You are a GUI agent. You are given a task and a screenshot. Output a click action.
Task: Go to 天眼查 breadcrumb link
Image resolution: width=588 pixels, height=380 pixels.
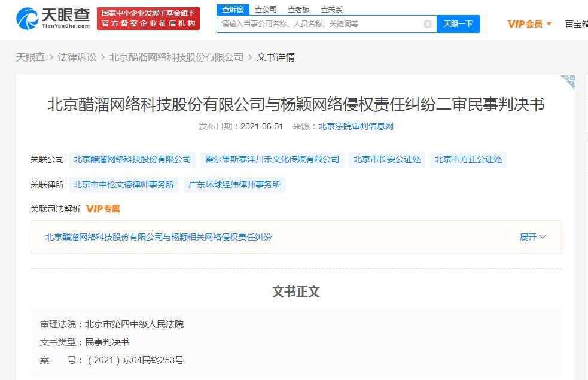31,57
